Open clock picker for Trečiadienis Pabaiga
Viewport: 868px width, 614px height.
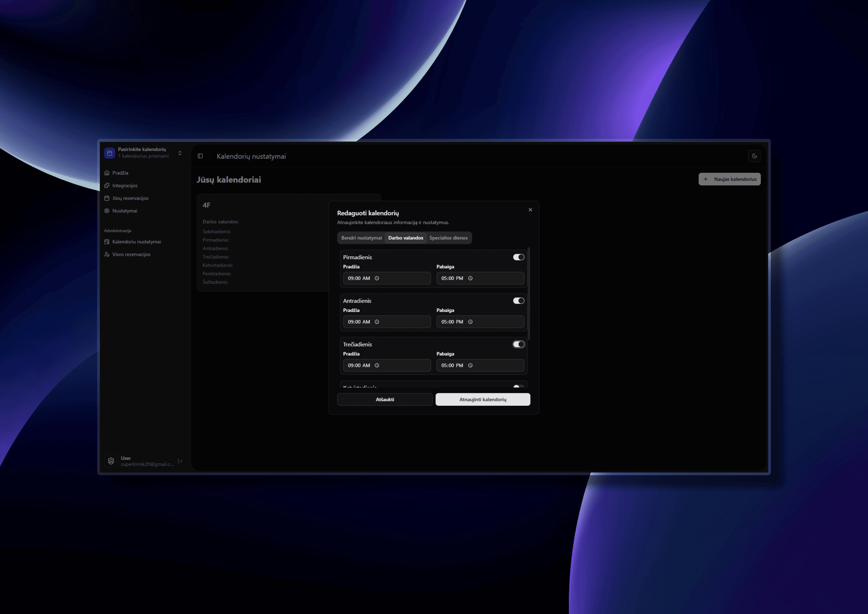[470, 366]
